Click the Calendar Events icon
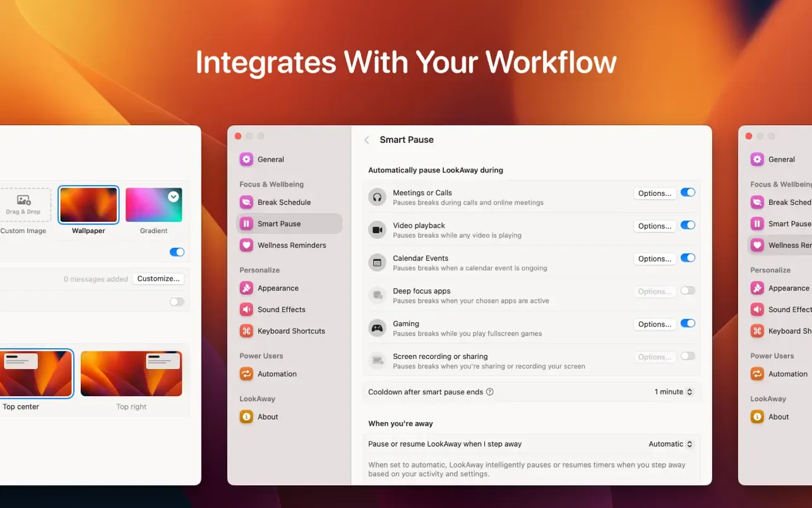Image resolution: width=812 pixels, height=508 pixels. click(377, 263)
